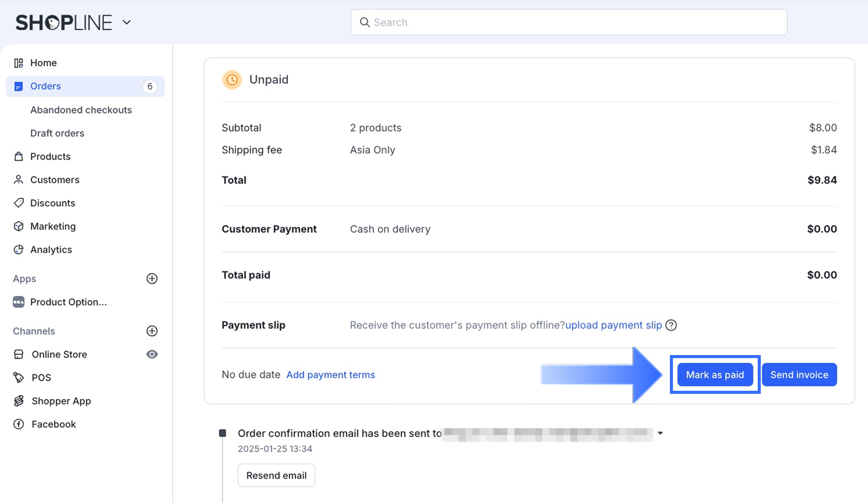Click the Home sidebar icon
868x503 pixels.
[x=19, y=63]
